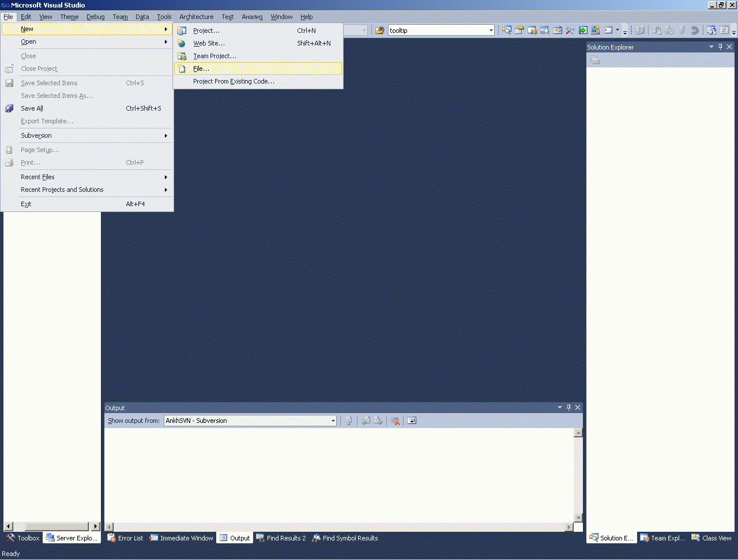
Task: Expand the Subversion submenu
Action: click(x=87, y=135)
